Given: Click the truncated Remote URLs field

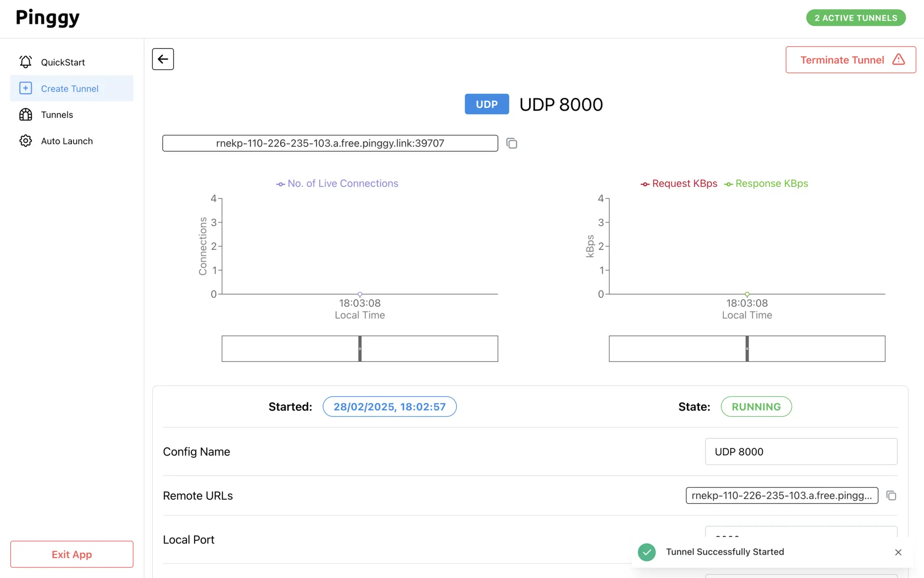Looking at the screenshot, I should pos(782,495).
